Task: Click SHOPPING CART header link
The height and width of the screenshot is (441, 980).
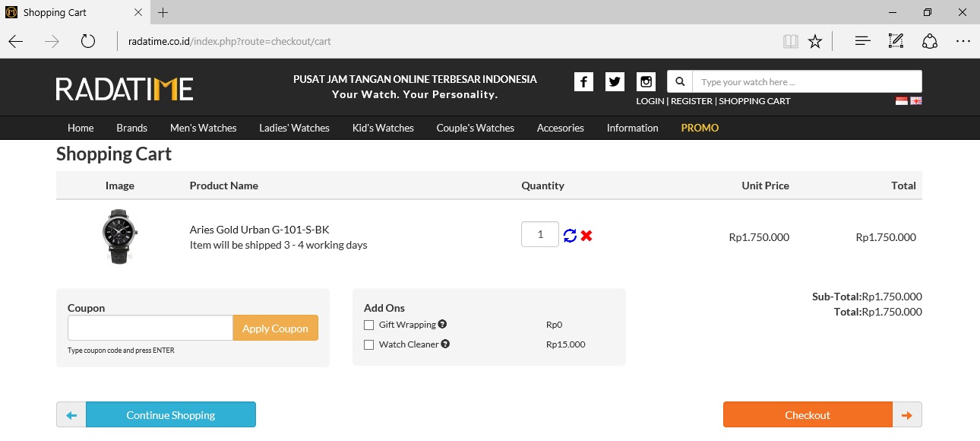Action: click(755, 101)
